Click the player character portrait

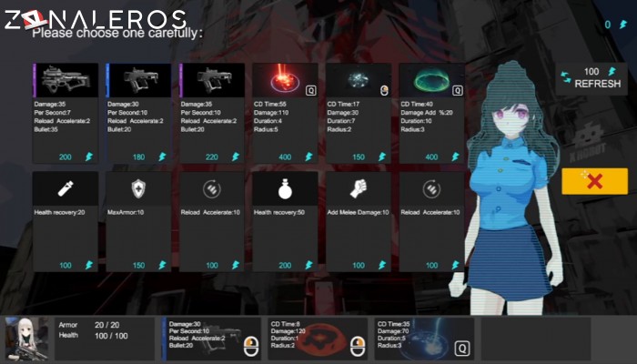click(26, 339)
